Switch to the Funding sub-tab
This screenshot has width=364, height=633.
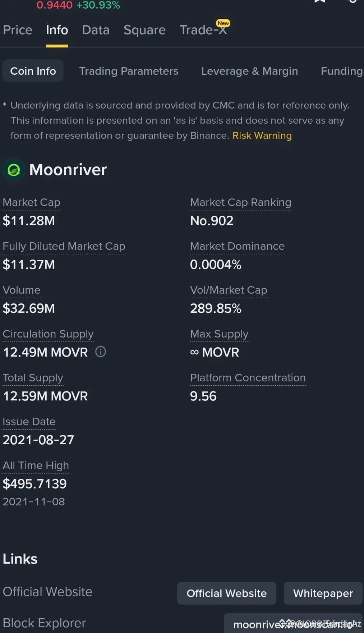point(342,71)
